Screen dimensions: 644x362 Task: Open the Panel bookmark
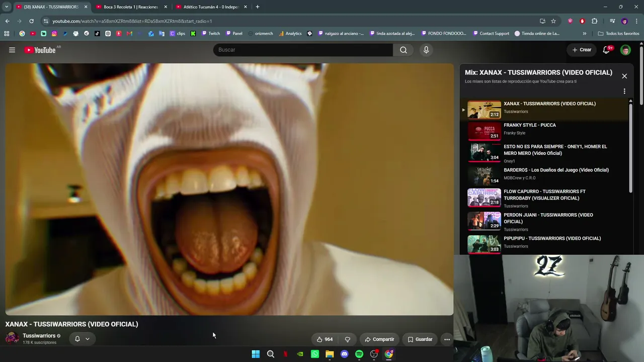234,34
